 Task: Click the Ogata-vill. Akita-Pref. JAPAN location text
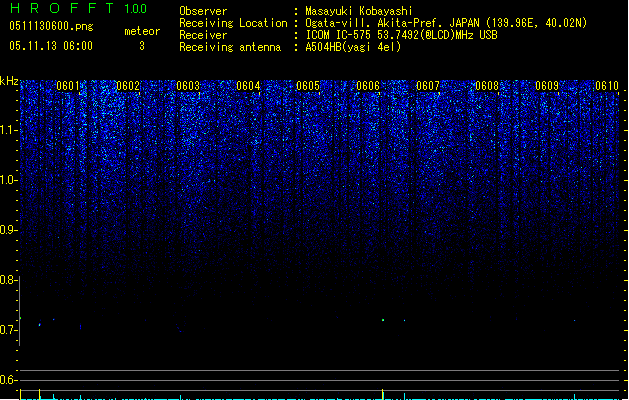pos(446,23)
